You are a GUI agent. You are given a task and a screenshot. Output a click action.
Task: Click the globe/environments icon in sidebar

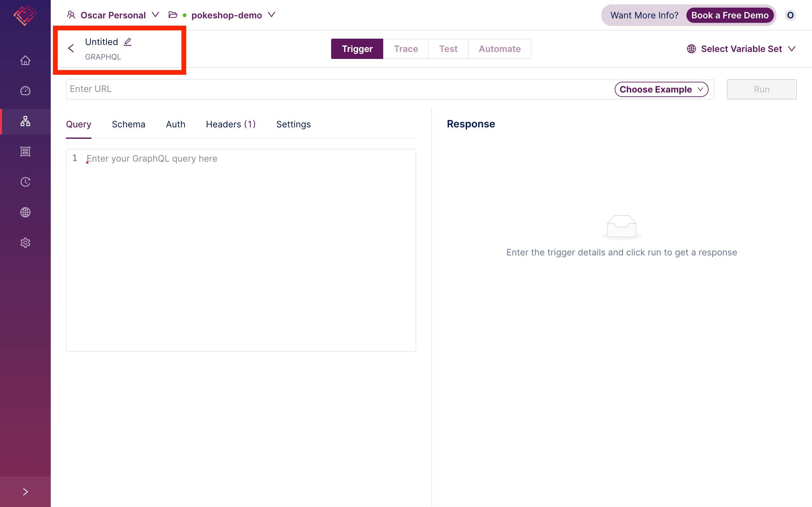click(26, 212)
